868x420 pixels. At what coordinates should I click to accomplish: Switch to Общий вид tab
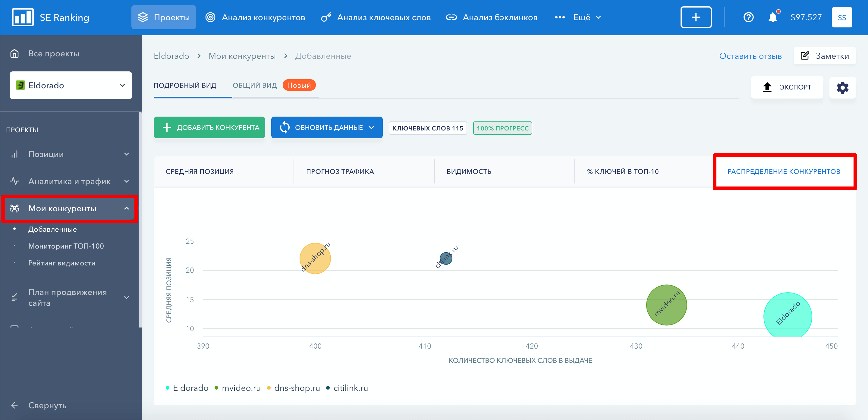(x=255, y=85)
